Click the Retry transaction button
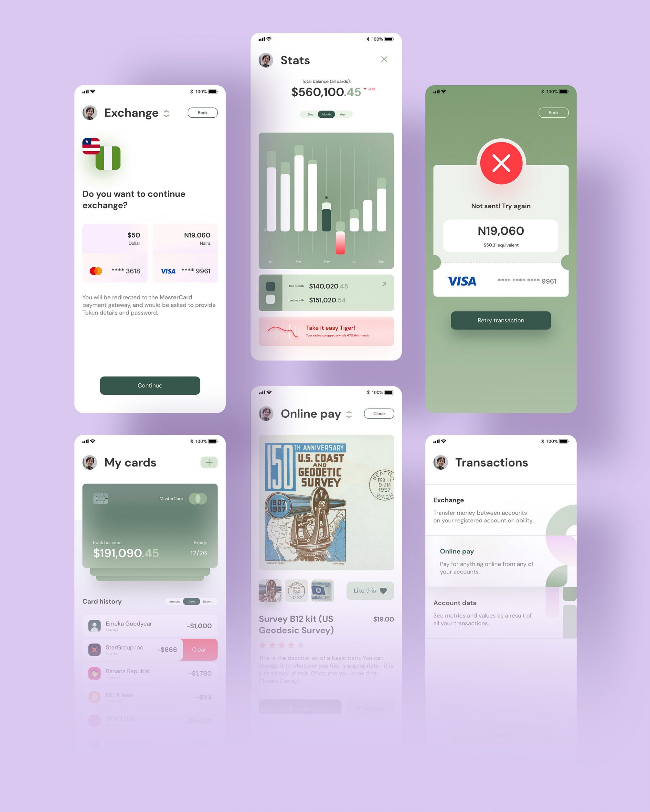The image size is (650, 812). 501,320
